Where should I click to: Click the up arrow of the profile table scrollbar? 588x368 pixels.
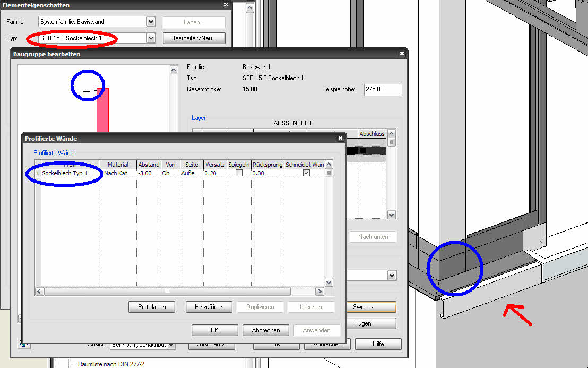(x=329, y=164)
